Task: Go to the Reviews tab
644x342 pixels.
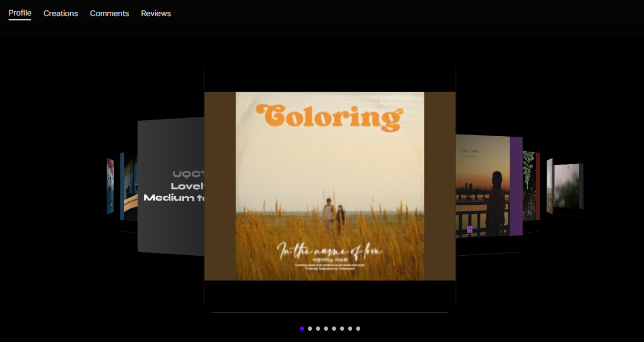Action: coord(156,13)
